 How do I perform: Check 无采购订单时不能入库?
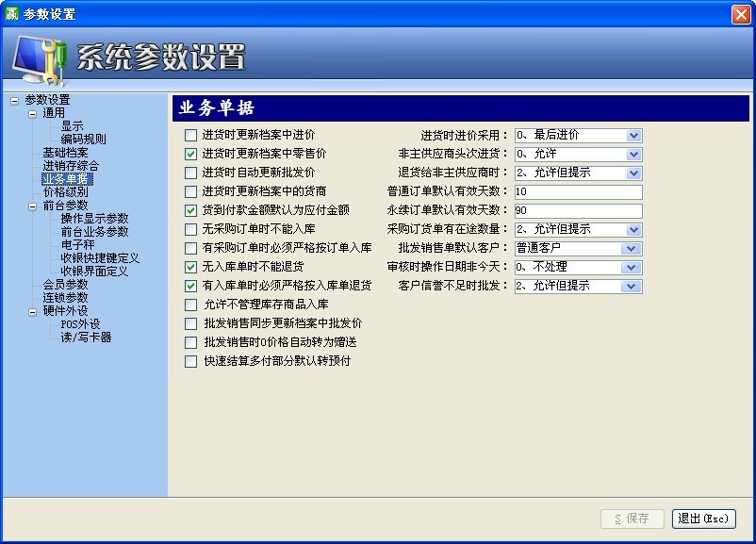pyautogui.click(x=191, y=229)
